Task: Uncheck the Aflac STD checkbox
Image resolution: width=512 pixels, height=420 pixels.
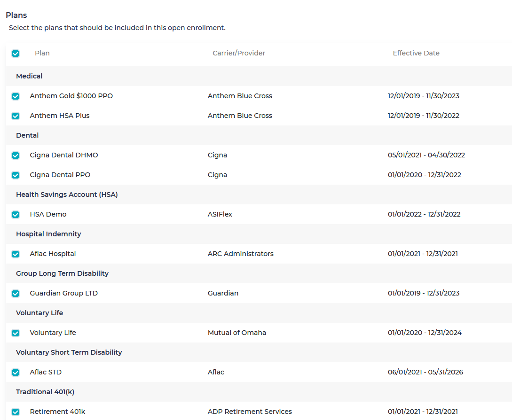Action: pos(16,372)
